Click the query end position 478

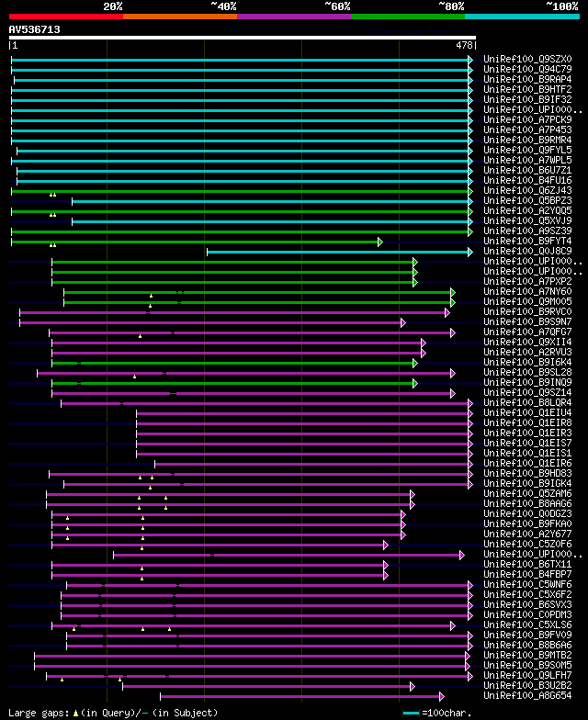coord(465,45)
